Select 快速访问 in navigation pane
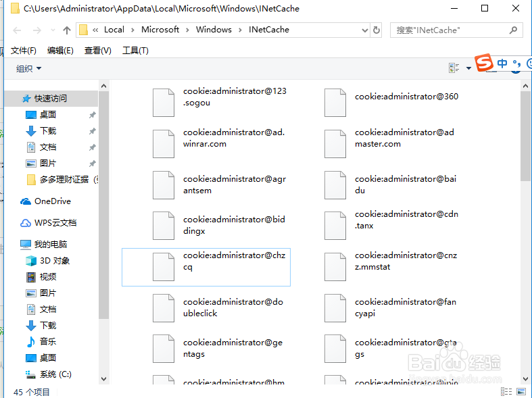The image size is (532, 398). 51,99
